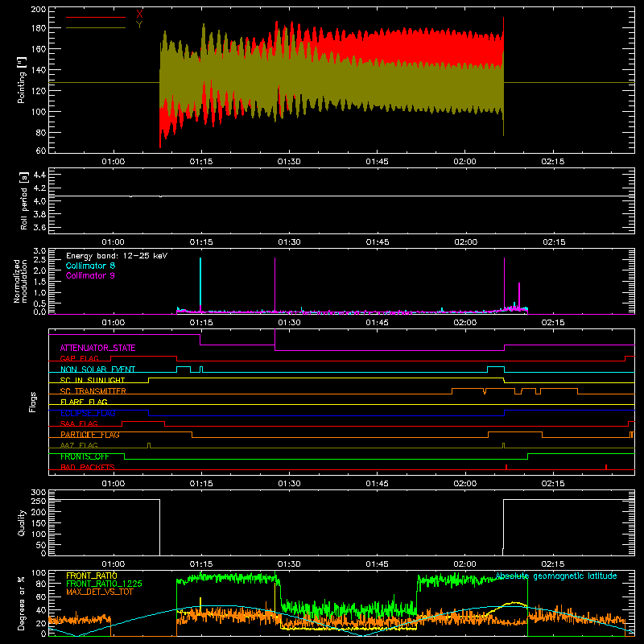
Task: Click the ATTENUATOR_STATE step down at 01:15
Action: 200,340
